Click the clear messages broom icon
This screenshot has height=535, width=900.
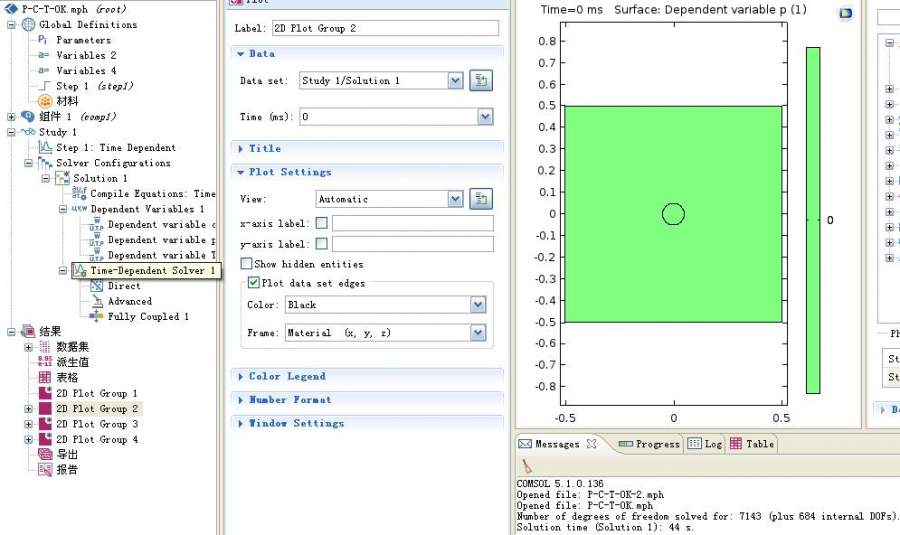(526, 466)
